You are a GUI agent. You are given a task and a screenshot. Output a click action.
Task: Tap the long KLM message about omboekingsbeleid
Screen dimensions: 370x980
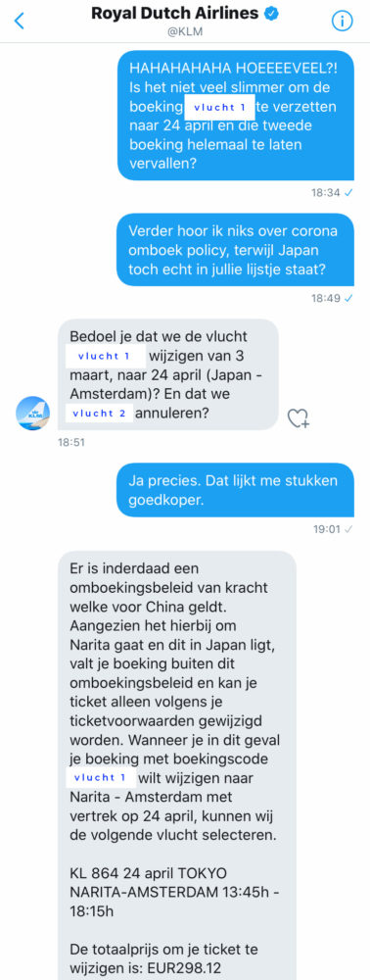176,765
